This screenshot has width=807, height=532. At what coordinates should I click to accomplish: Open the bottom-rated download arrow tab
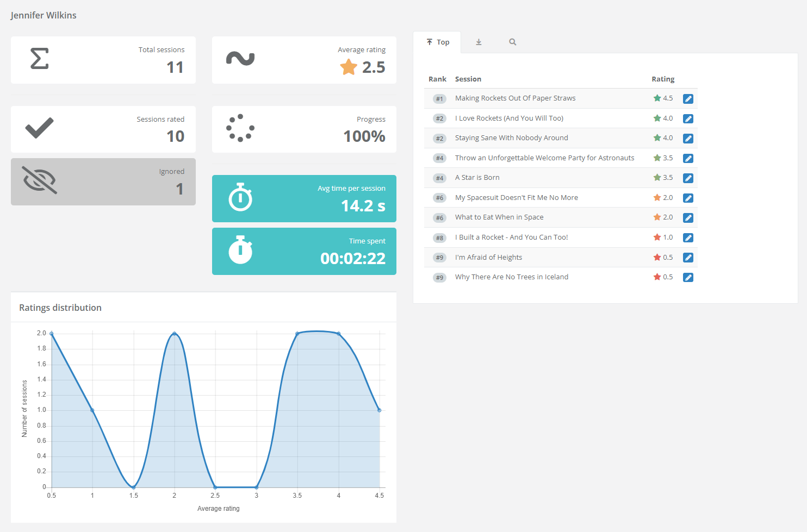(x=479, y=42)
